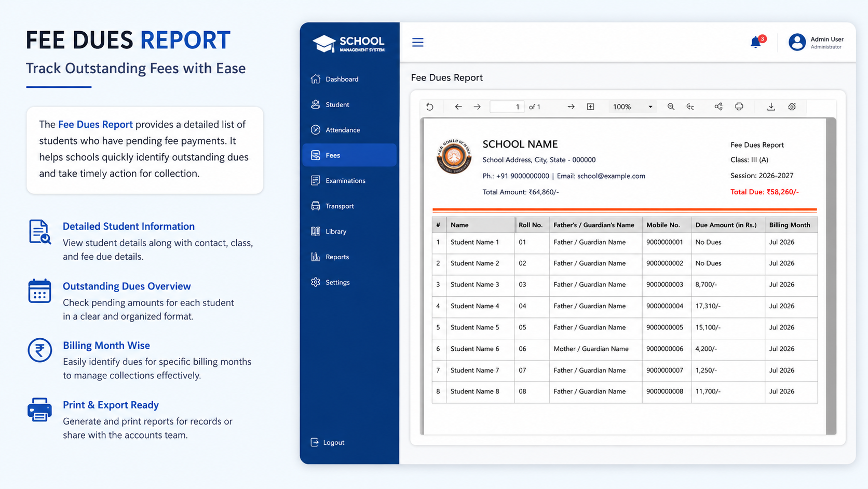Click the 'Class: III (A)' text
The width and height of the screenshot is (868, 489).
pyautogui.click(x=749, y=160)
